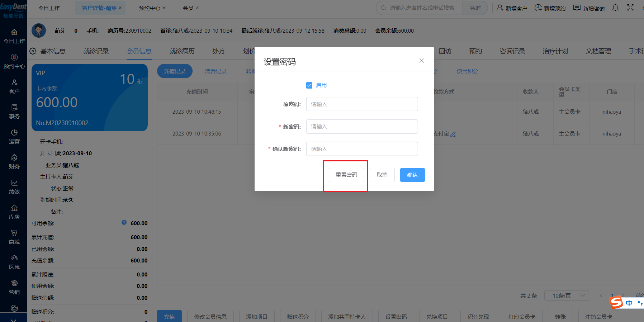
Task: Click the patient name/phone search box
Action: (420, 8)
